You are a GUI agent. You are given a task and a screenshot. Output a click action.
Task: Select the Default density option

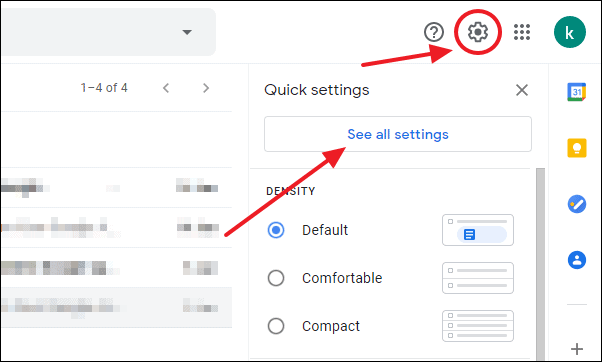pos(276,230)
